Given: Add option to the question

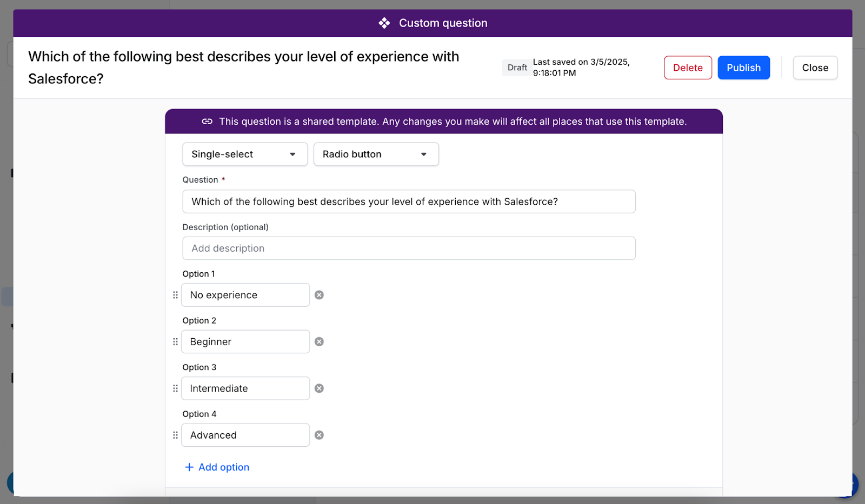Looking at the screenshot, I should (x=217, y=467).
